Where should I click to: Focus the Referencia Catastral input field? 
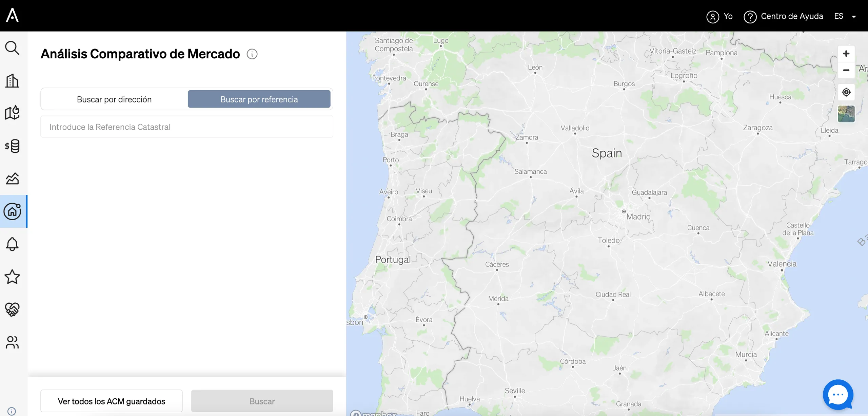(187, 127)
